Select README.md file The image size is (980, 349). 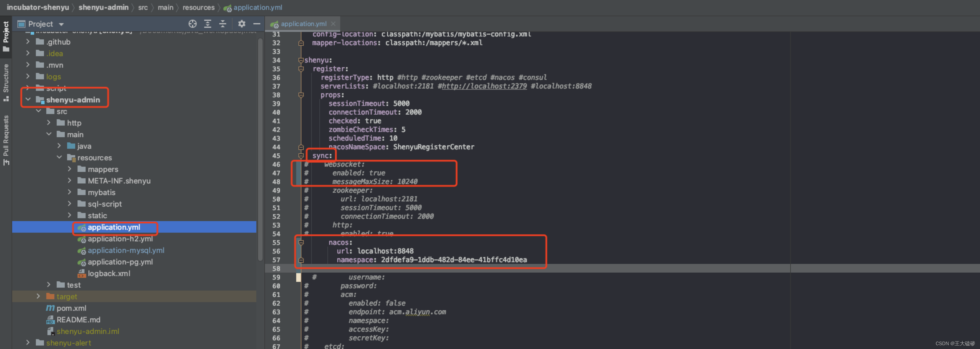(x=78, y=320)
